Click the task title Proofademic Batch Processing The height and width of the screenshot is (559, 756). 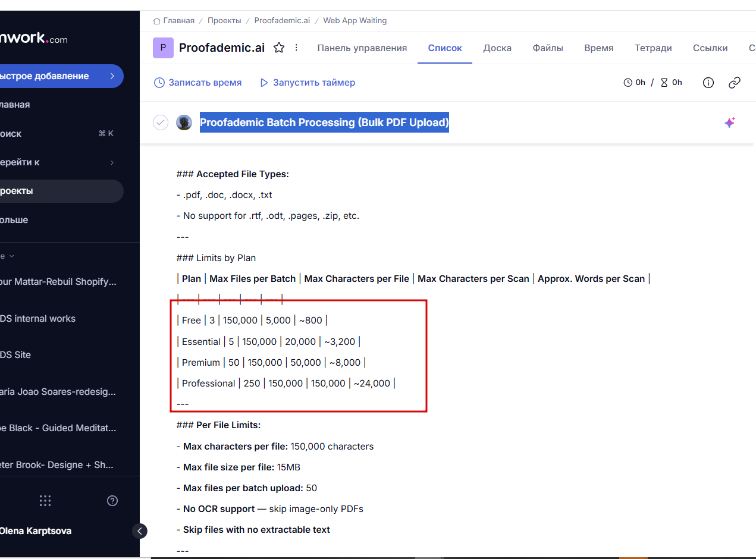[324, 123]
